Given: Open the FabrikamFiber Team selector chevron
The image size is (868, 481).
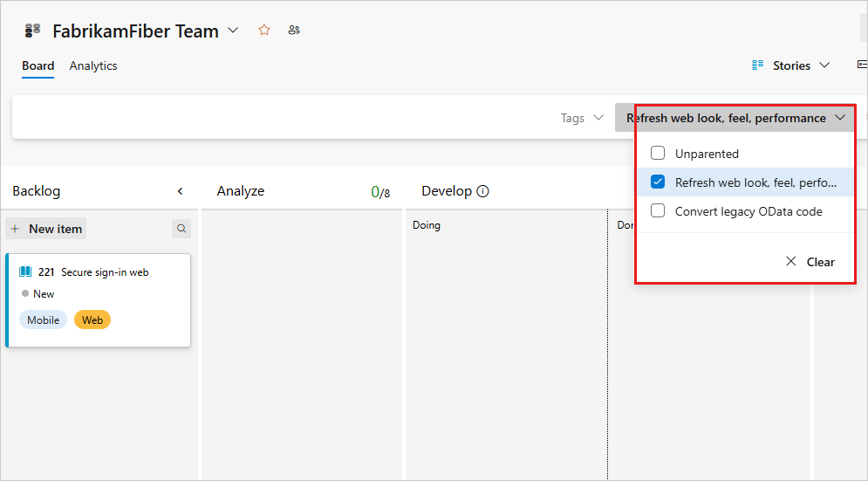Looking at the screenshot, I should (x=234, y=31).
